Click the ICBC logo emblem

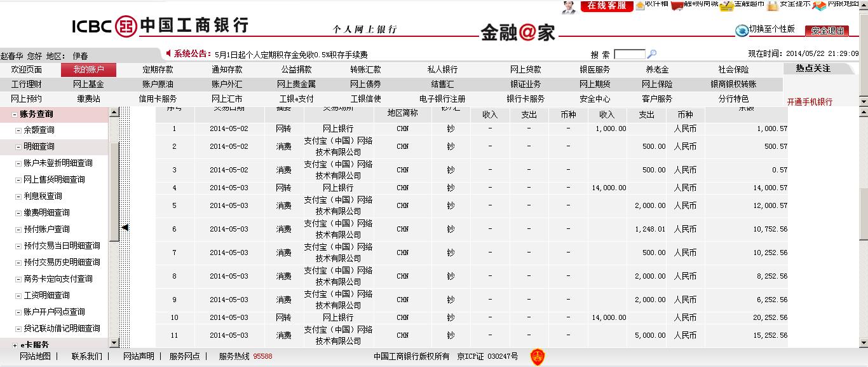(x=126, y=26)
